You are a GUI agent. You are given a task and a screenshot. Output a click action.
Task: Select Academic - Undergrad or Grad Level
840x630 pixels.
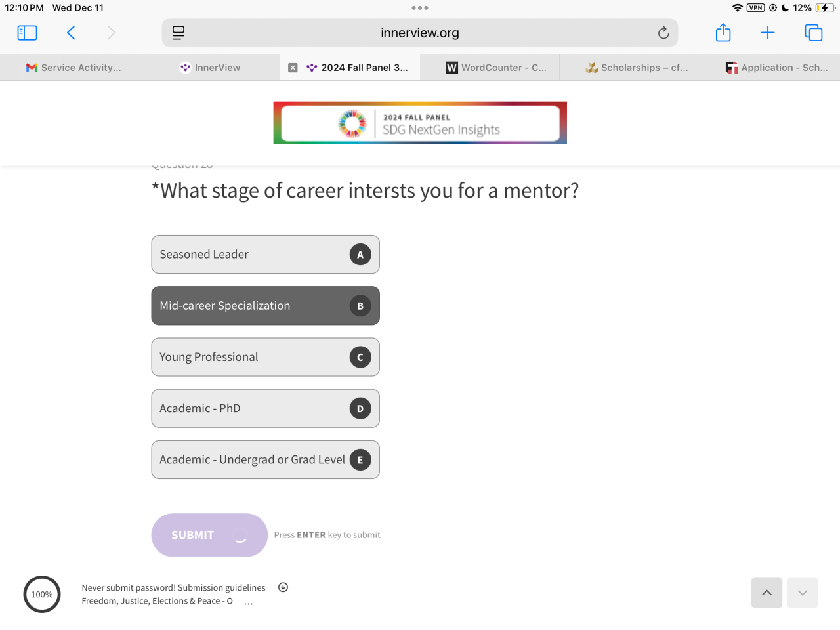[x=265, y=459]
